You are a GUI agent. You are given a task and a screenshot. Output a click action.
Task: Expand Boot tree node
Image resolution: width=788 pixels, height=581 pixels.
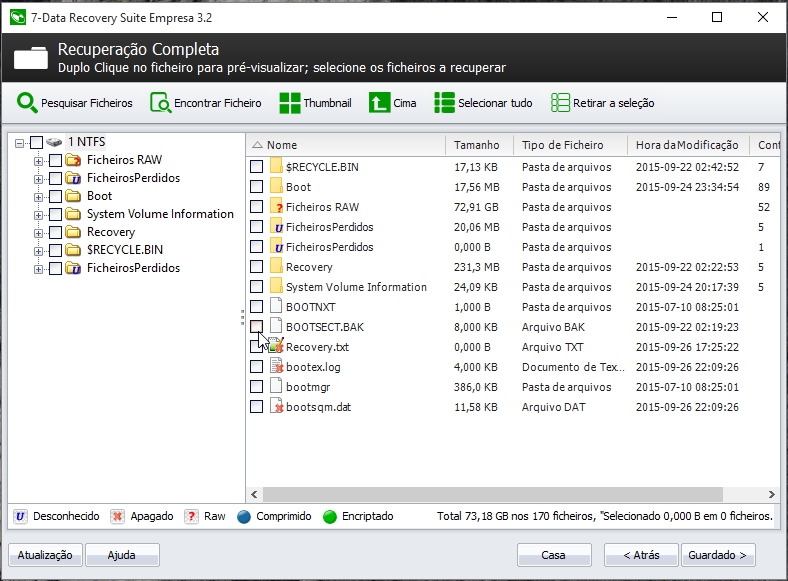(x=38, y=198)
